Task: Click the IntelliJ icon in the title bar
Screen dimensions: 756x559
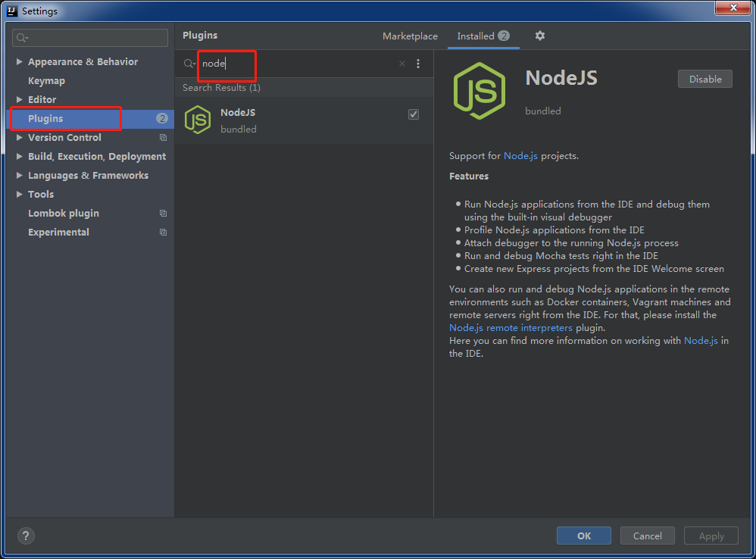Action: 12,11
